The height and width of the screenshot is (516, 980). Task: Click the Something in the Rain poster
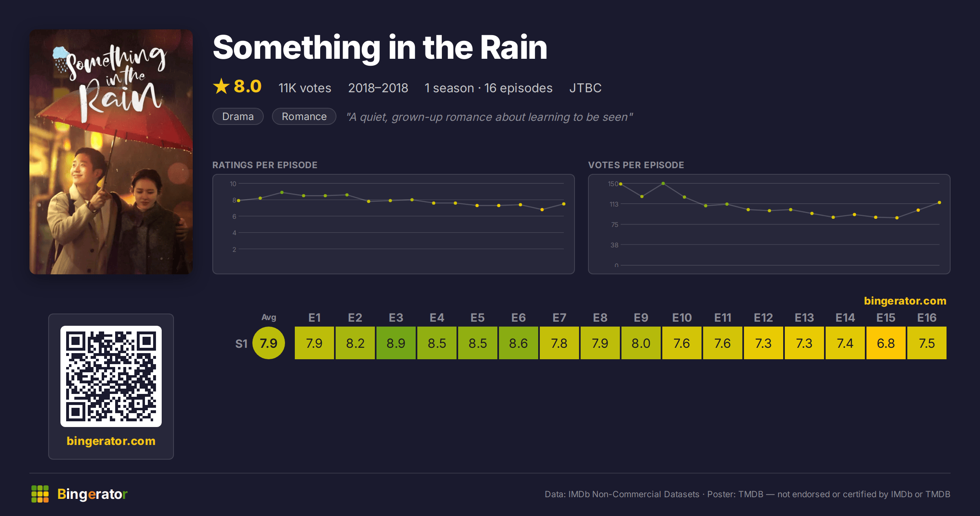click(111, 152)
